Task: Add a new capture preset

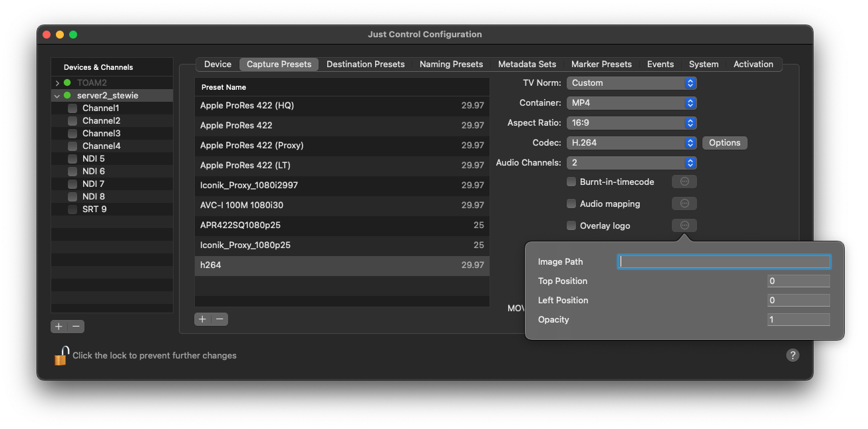Action: click(203, 319)
